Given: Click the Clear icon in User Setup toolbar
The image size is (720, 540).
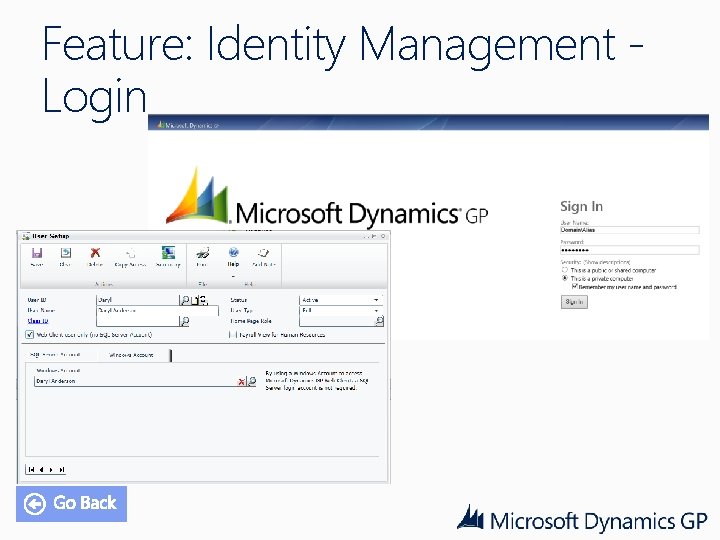Looking at the screenshot, I should point(66,253).
